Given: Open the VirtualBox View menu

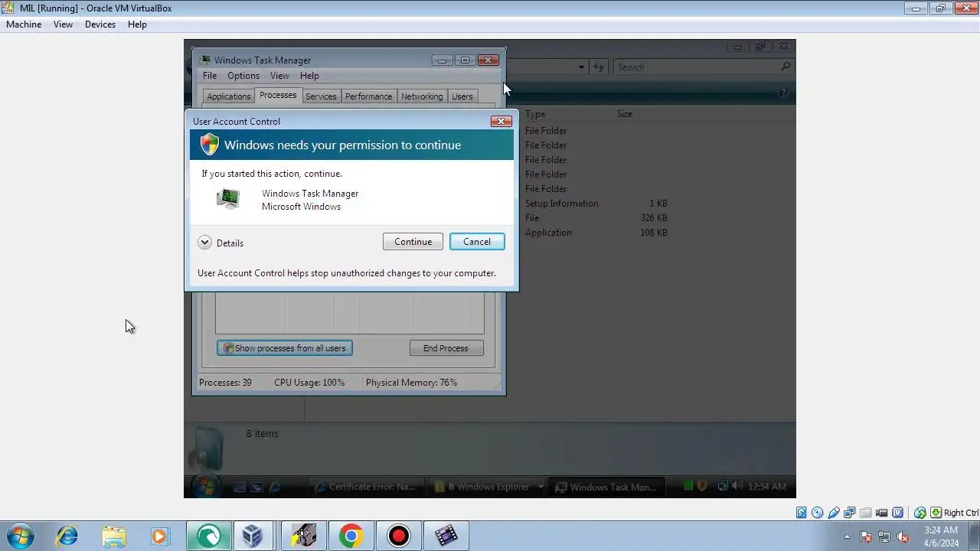Looking at the screenshot, I should [x=63, y=24].
